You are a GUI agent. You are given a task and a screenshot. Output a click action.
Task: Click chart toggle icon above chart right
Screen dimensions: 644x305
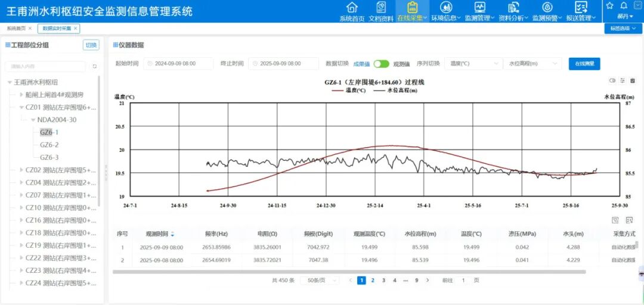tap(612, 80)
